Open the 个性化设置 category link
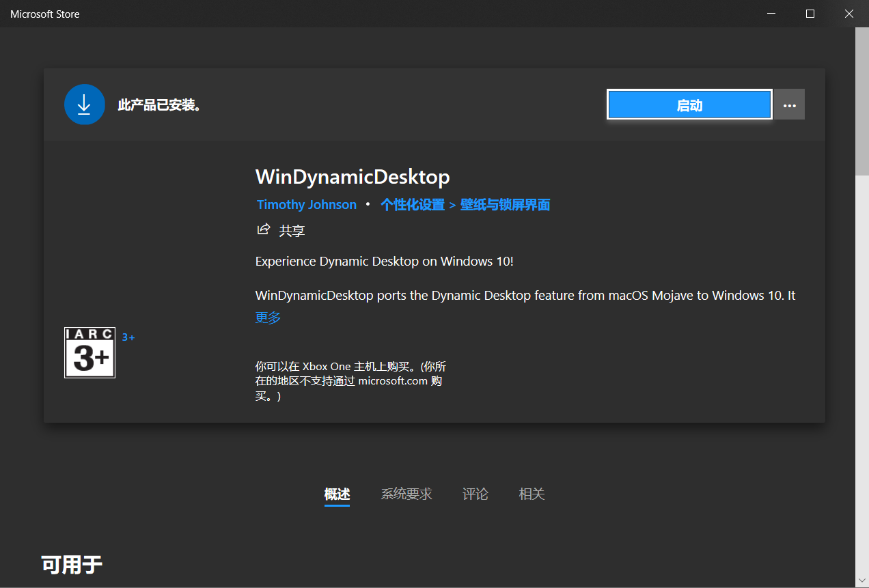 (413, 204)
